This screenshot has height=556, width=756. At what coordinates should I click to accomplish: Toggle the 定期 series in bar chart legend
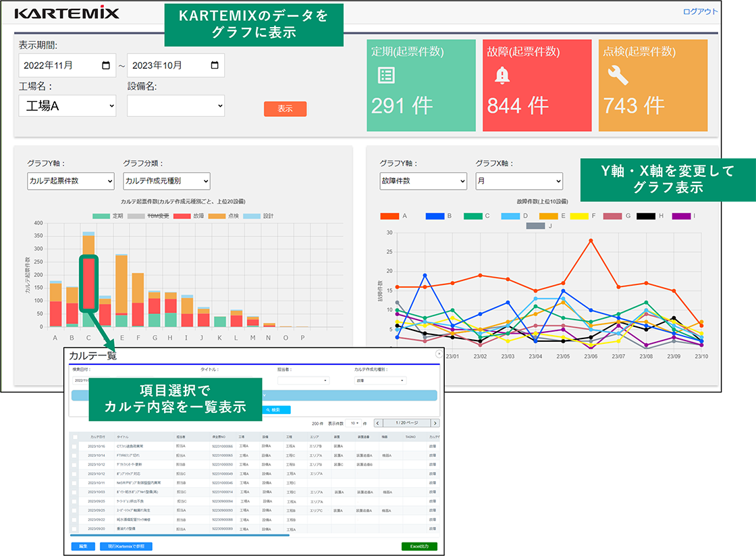click(x=107, y=216)
